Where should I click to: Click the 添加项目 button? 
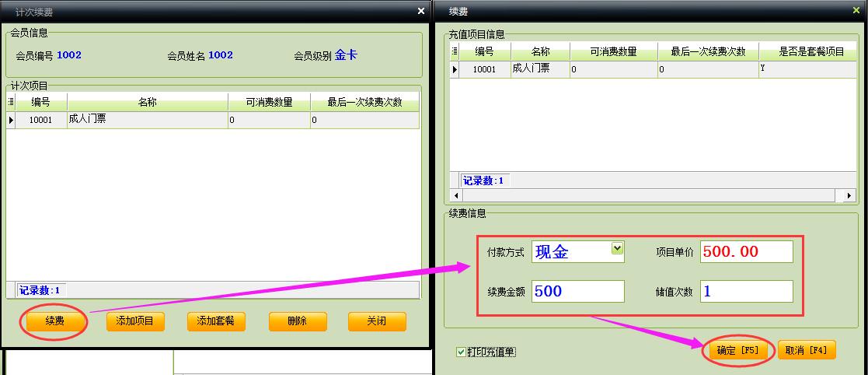pyautogui.click(x=135, y=321)
